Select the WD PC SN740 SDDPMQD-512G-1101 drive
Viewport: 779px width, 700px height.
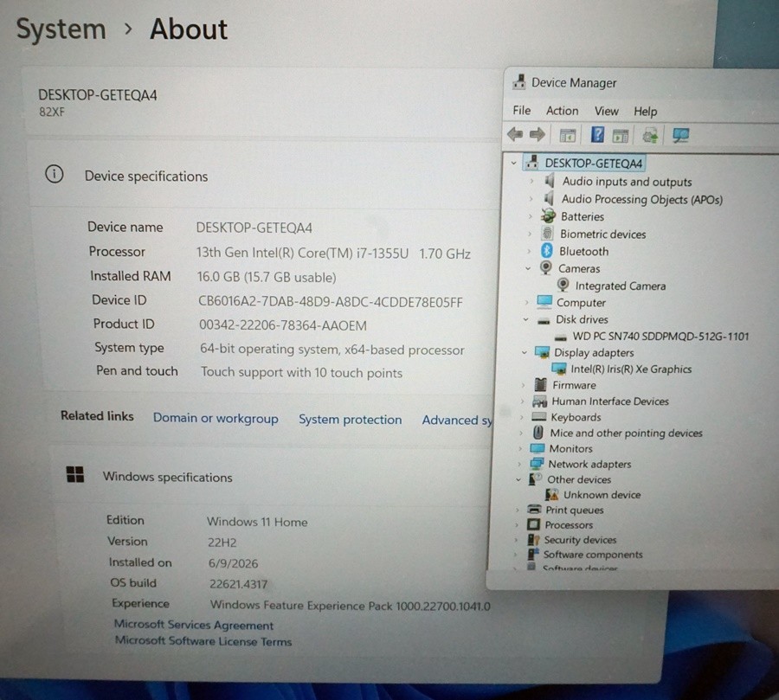[x=660, y=337]
